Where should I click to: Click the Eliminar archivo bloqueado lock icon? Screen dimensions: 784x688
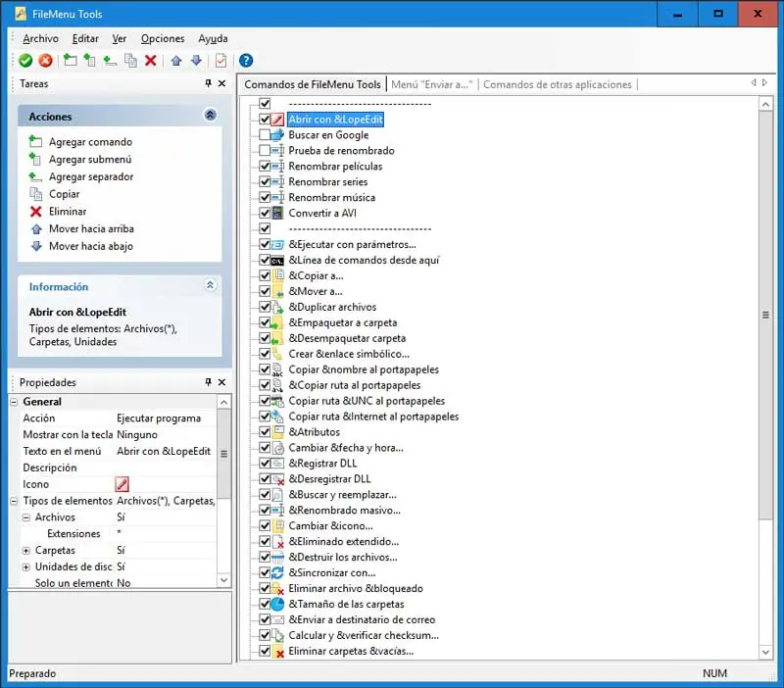point(277,588)
